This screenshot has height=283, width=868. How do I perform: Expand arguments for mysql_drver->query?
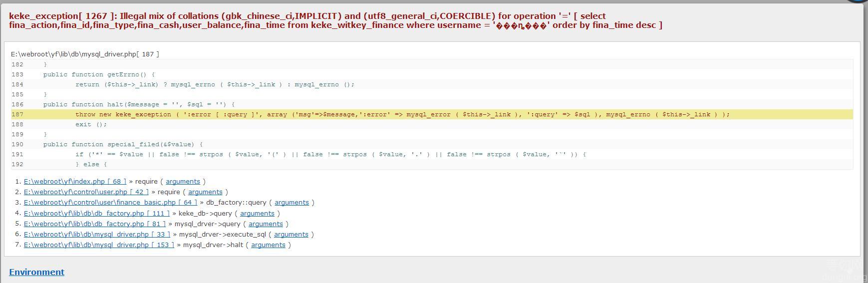click(266, 224)
